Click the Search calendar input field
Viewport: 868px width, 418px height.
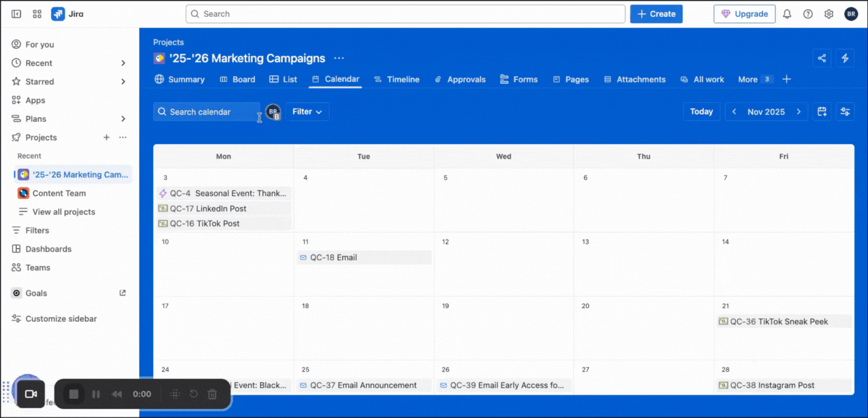(x=206, y=111)
